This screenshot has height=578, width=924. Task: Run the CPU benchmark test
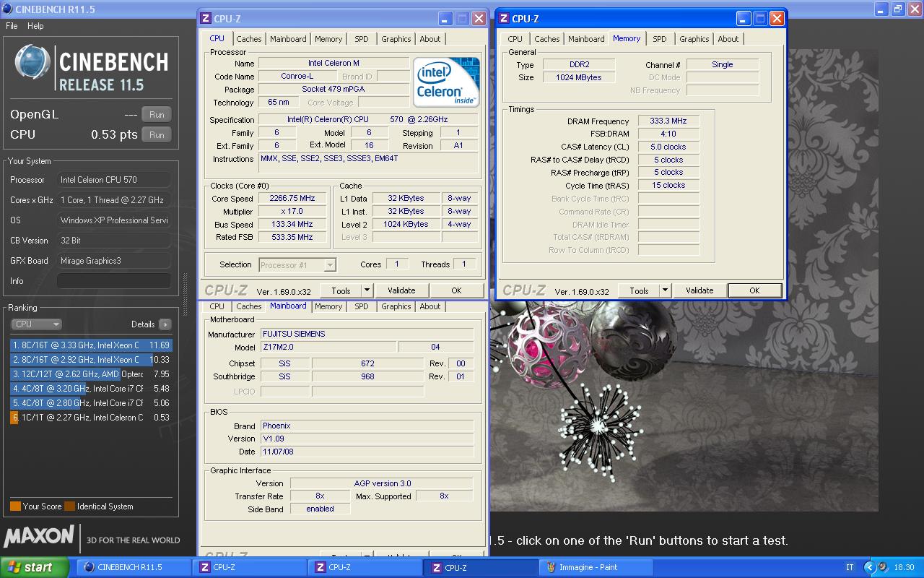click(x=157, y=134)
